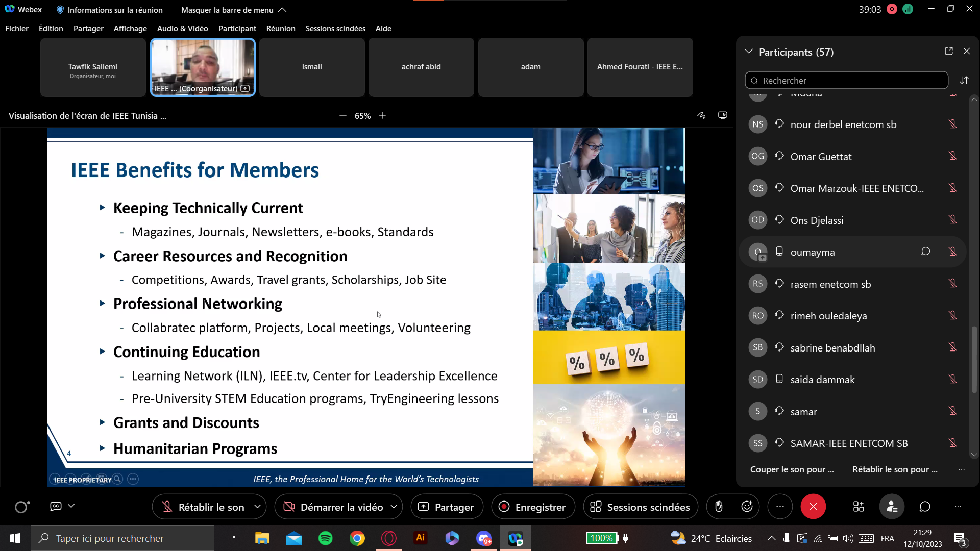The image size is (980, 551).
Task: Expand video options arrow beside Démarrer la vidéo
Action: coord(394,507)
